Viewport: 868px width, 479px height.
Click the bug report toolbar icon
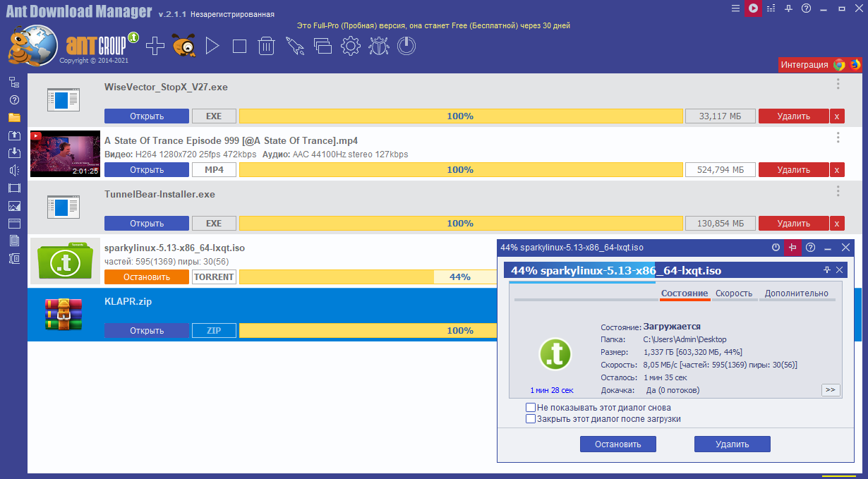(x=378, y=46)
